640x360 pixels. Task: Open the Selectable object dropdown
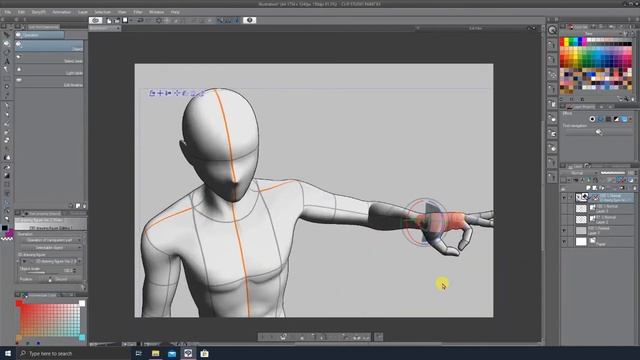(51, 248)
